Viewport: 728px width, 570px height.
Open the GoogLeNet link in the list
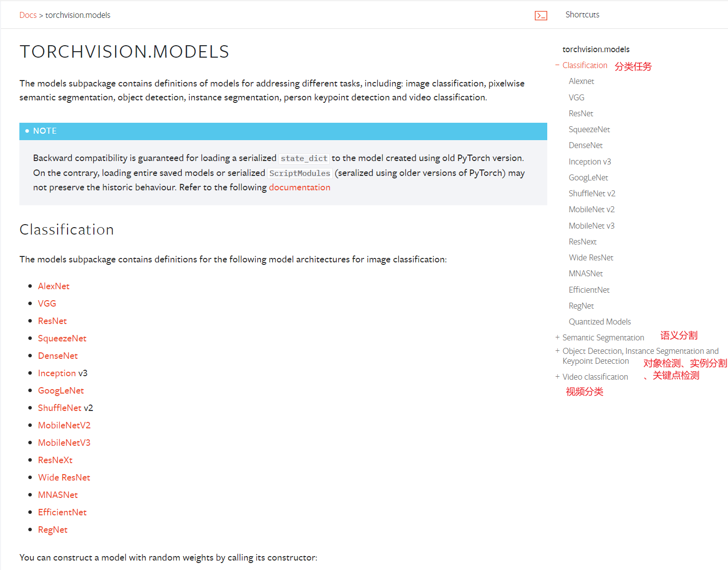[61, 391]
